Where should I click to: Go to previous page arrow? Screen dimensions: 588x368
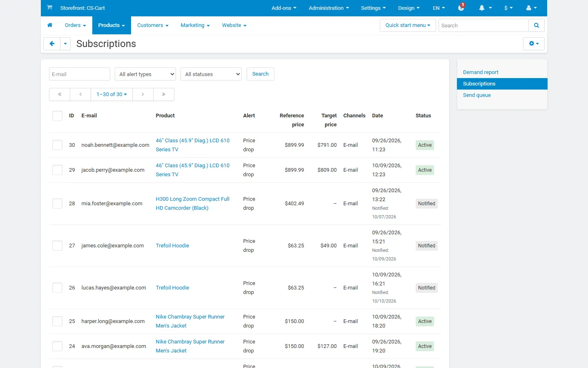[80, 94]
